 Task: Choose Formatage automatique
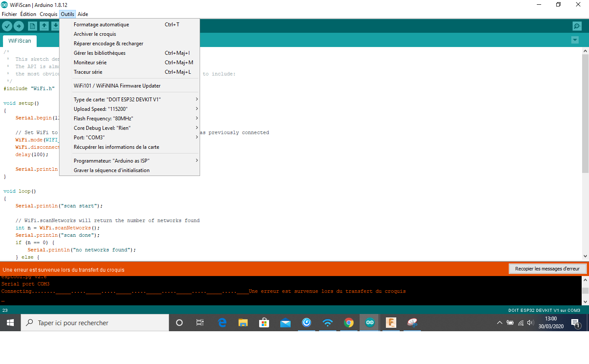(x=129, y=25)
